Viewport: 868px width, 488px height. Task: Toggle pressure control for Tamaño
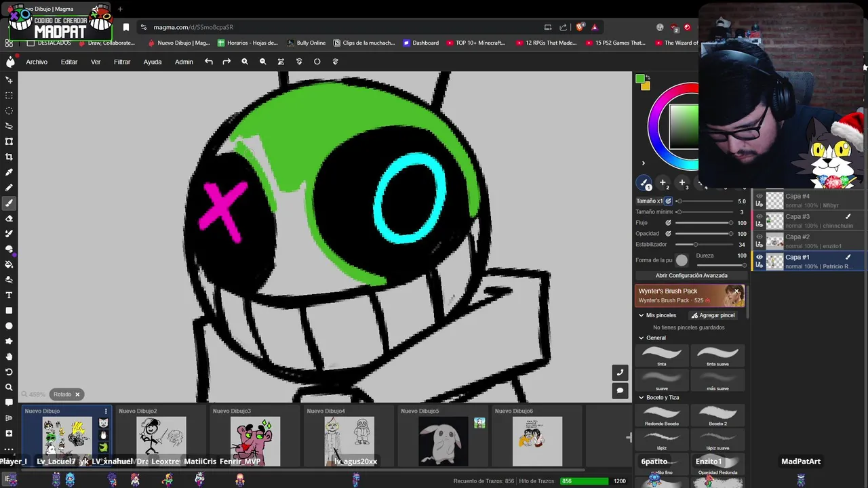pos(668,201)
